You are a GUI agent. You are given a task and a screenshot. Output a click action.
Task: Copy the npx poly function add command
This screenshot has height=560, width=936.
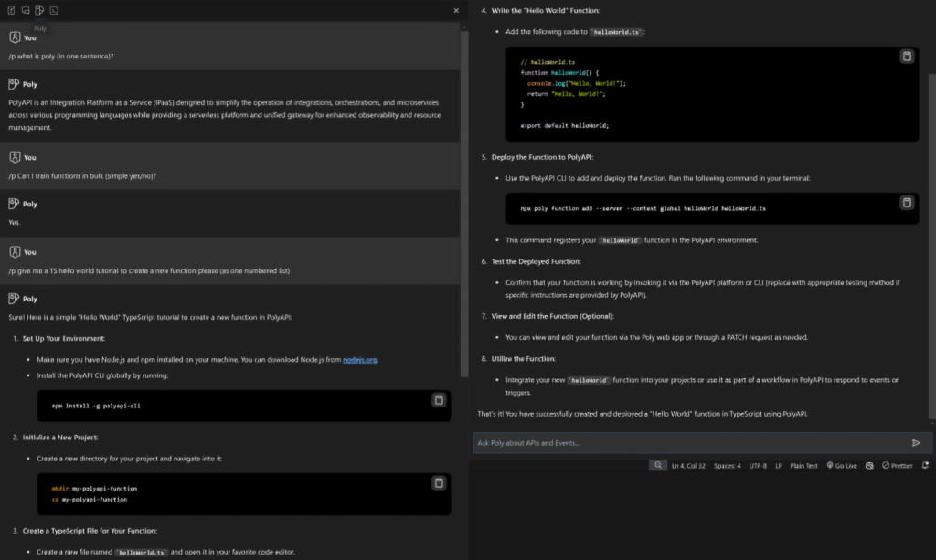pos(907,203)
